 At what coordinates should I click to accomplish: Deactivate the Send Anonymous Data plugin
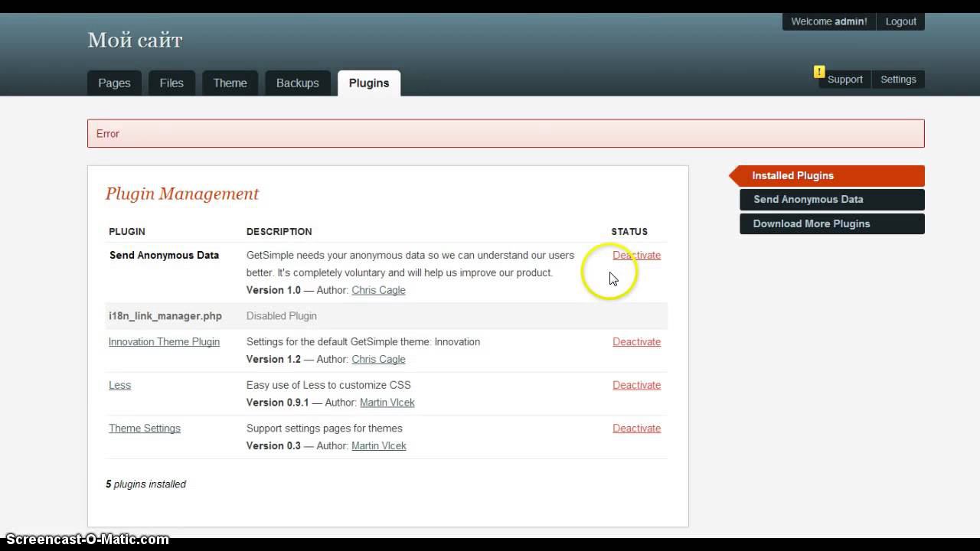636,256
